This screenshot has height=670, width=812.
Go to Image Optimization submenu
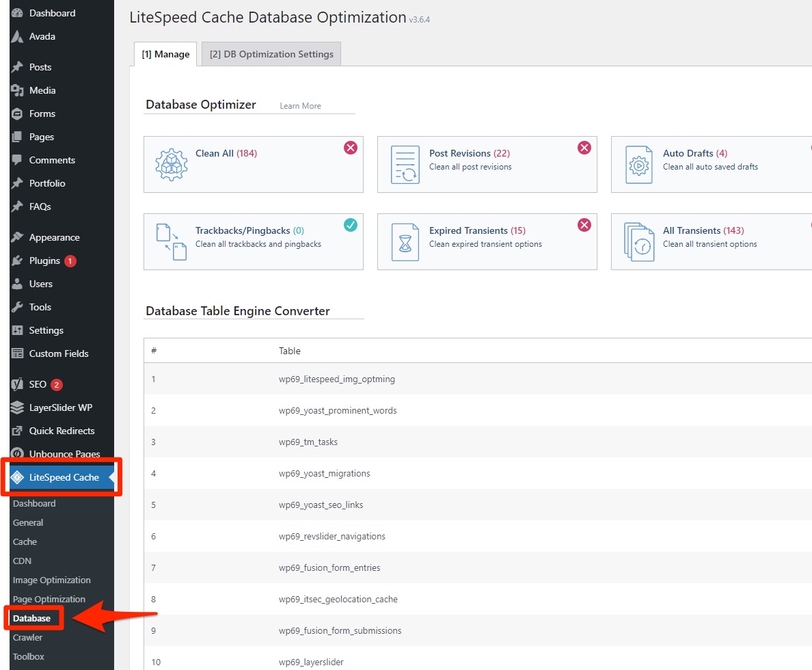click(x=51, y=580)
